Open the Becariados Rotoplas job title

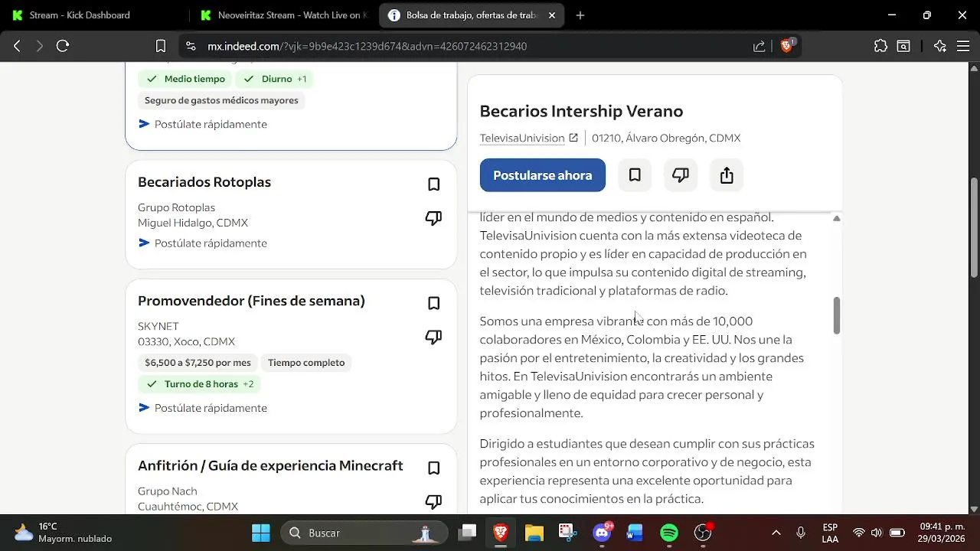pyautogui.click(x=204, y=182)
